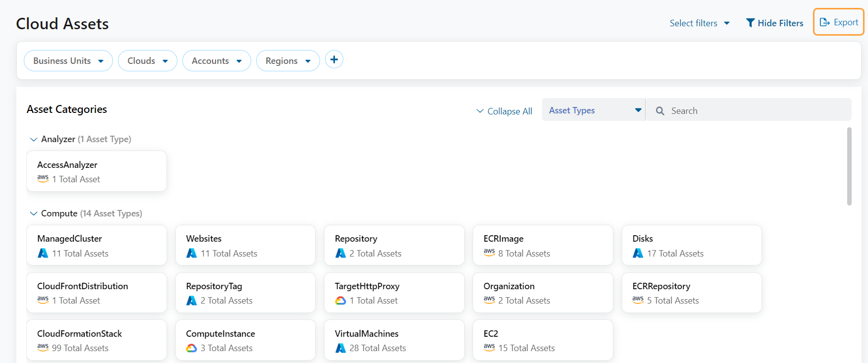Collapse the Compute category
868x363 pixels.
[x=34, y=213]
